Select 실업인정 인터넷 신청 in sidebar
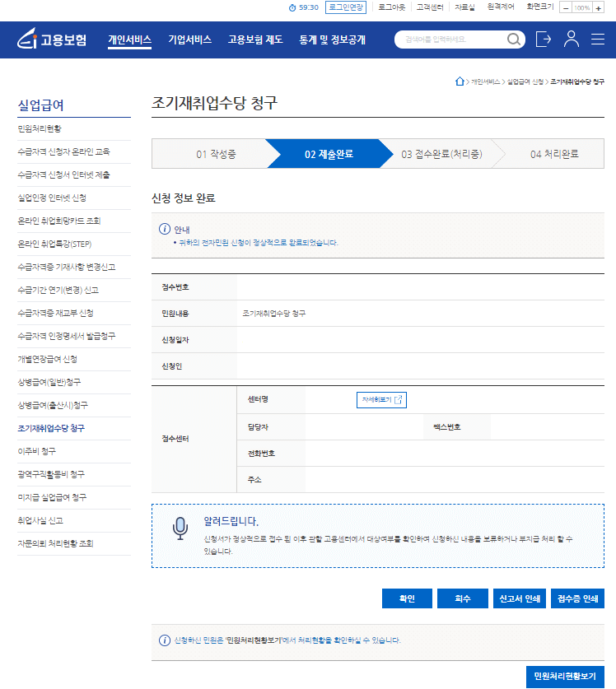 52,198
